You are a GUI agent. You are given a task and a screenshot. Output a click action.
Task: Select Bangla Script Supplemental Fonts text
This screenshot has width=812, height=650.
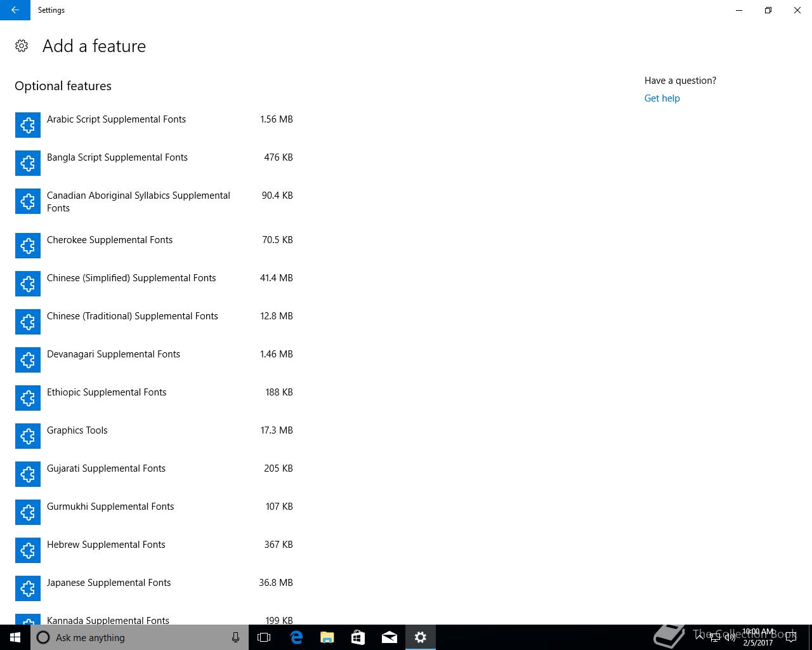click(x=117, y=157)
